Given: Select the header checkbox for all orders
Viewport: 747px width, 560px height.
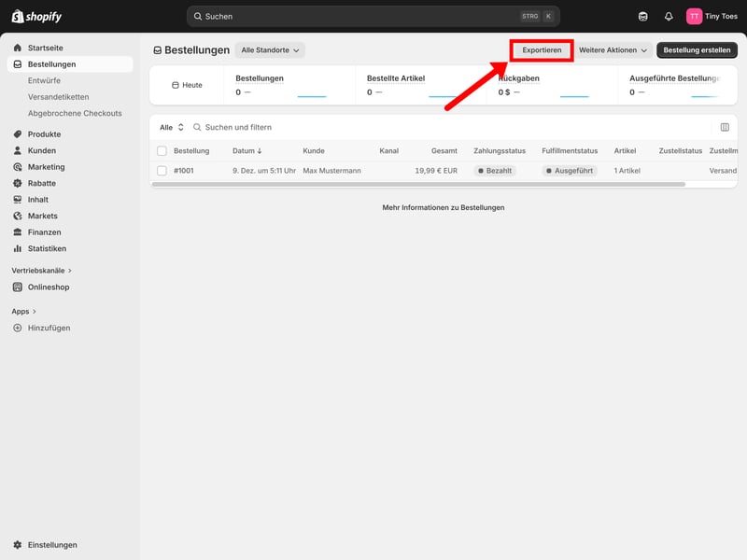Looking at the screenshot, I should [x=162, y=151].
